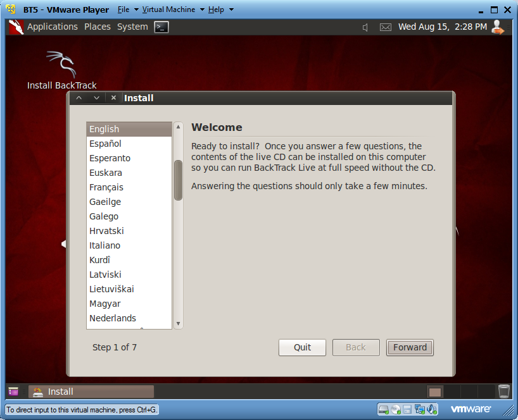Select the active workspace switcher square

(435, 392)
